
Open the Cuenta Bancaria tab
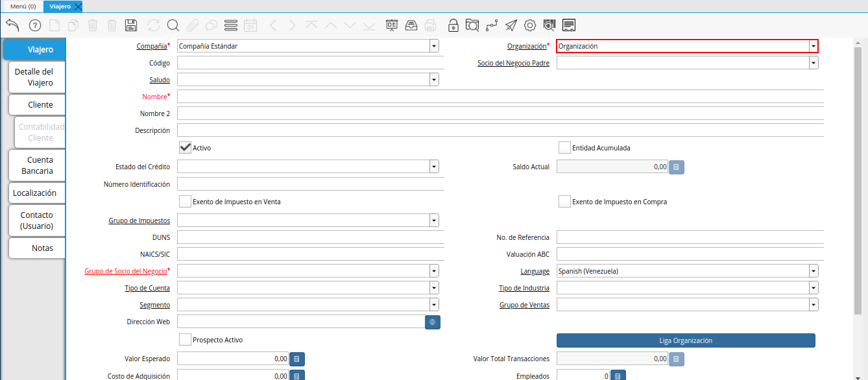coord(37,165)
